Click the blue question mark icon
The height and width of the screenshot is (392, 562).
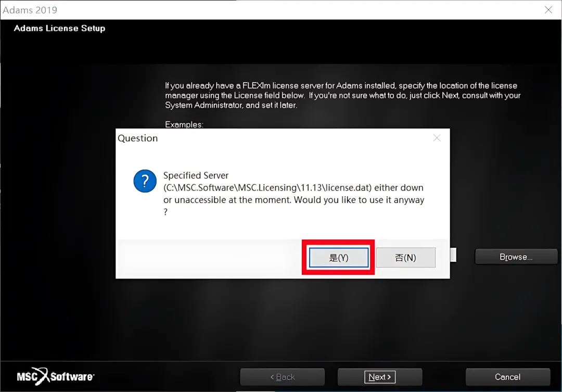145,181
